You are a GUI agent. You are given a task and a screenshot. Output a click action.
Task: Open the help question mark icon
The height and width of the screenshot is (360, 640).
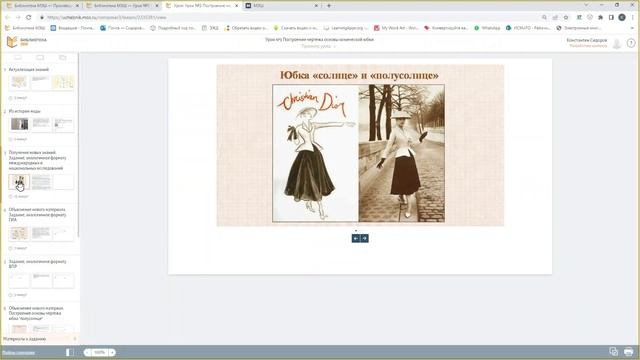click(x=631, y=43)
